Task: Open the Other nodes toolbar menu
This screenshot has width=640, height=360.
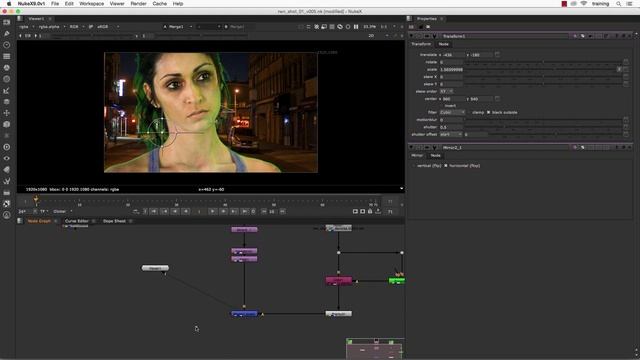Action: click(7, 192)
